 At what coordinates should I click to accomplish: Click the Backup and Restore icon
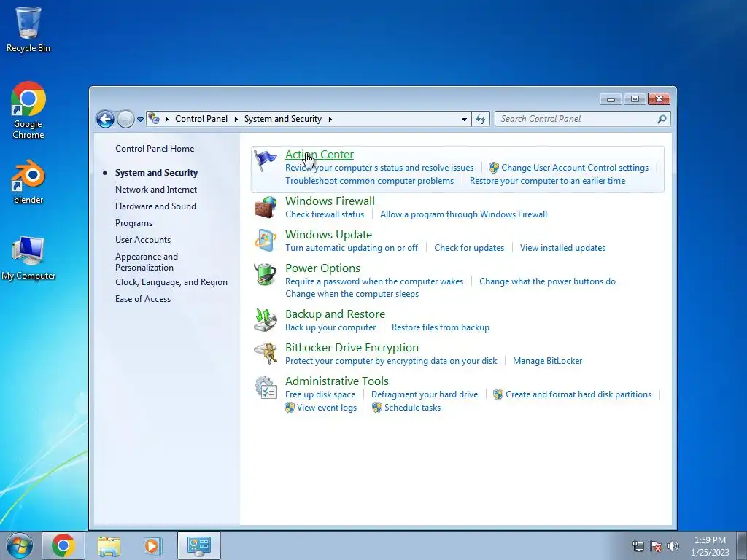coord(266,320)
